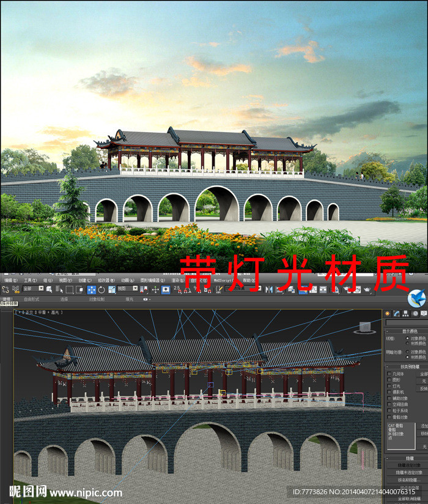Switch to the 建模 ribbon tab
Viewport: 428px width, 504px height.
tap(7, 299)
